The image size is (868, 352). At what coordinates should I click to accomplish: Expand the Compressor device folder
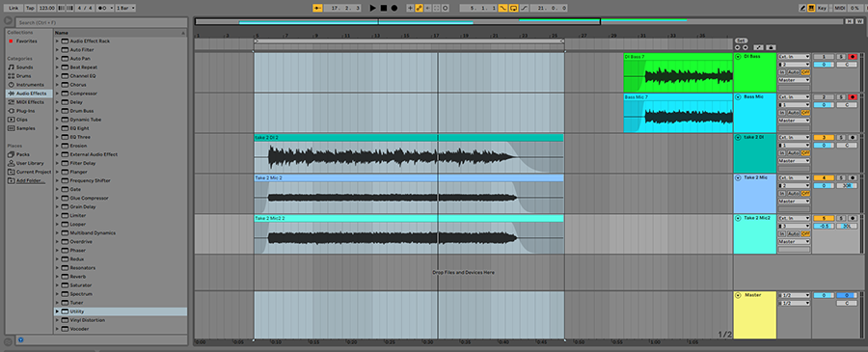point(57,94)
